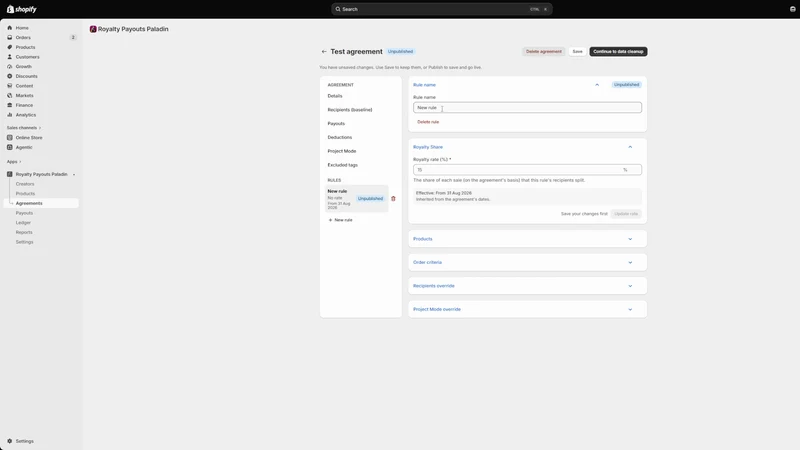Focus the top Search bar
Screen dimensions: 800x450
[x=442, y=9]
